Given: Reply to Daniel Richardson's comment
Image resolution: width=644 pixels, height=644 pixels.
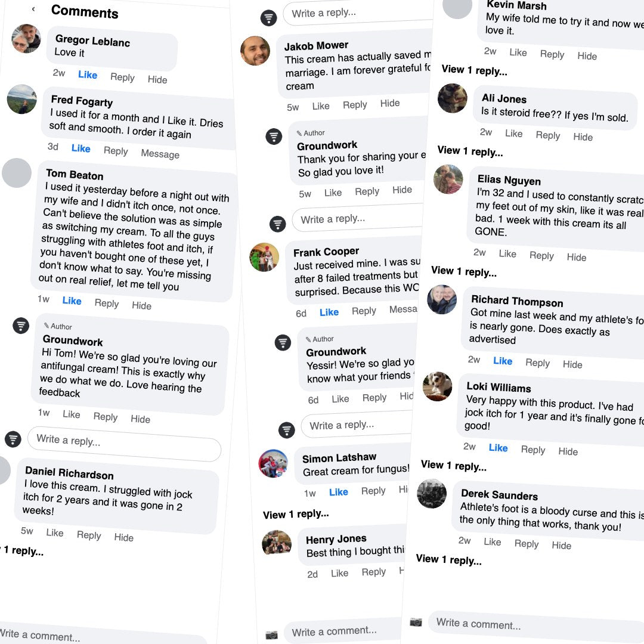Looking at the screenshot, I should click(x=89, y=535).
